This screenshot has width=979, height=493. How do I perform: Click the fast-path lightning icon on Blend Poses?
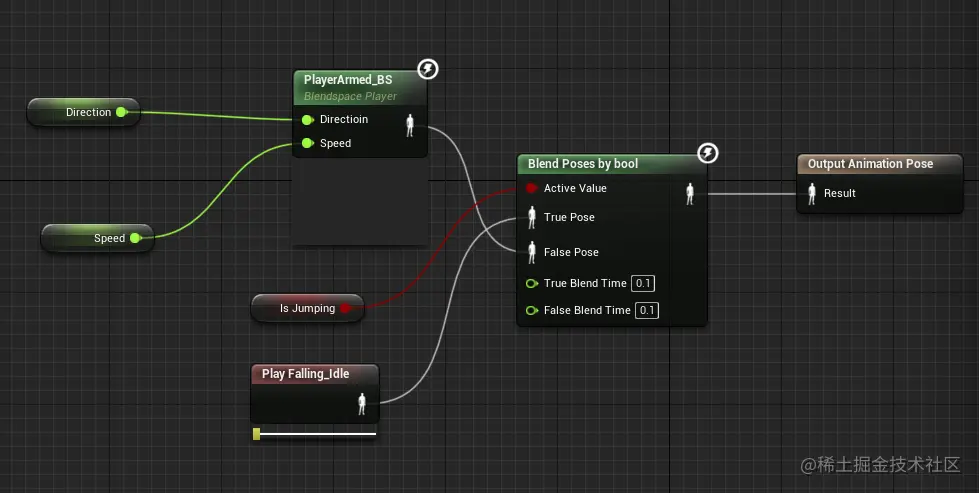707,153
